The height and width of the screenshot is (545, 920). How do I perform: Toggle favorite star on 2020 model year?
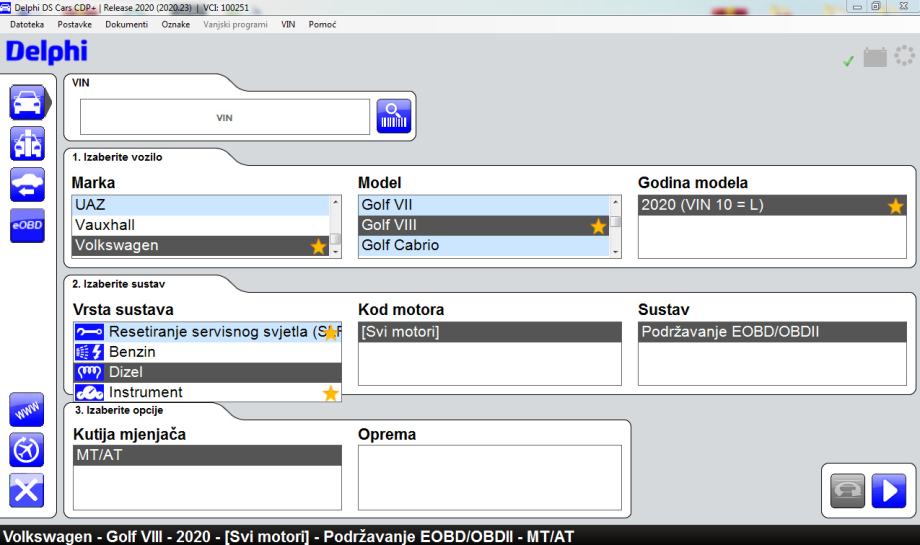coord(895,206)
